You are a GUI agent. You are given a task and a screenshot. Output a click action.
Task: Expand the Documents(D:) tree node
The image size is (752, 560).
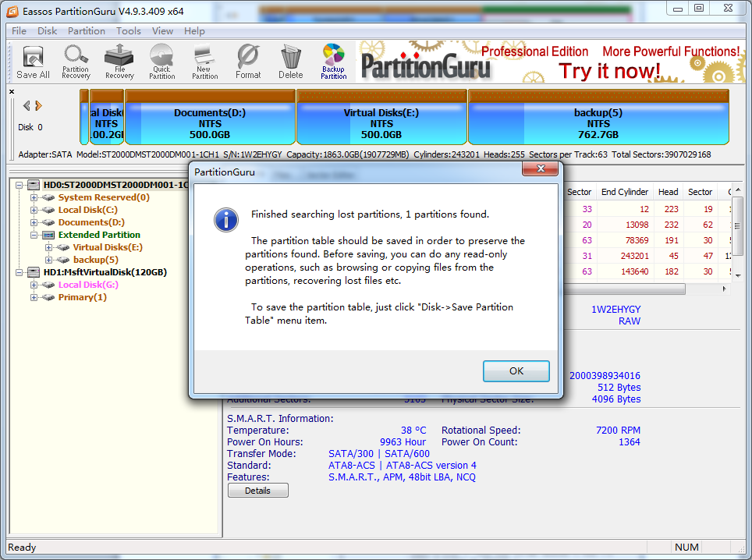tap(34, 222)
